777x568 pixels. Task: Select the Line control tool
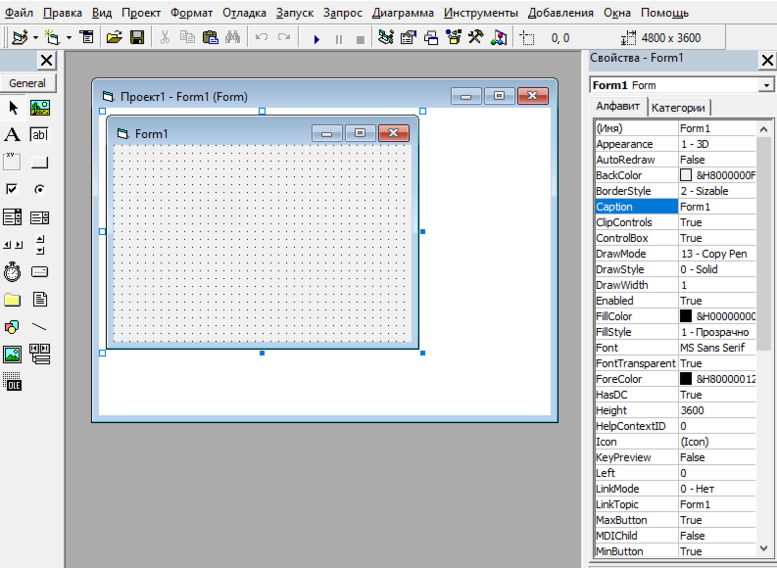40,327
